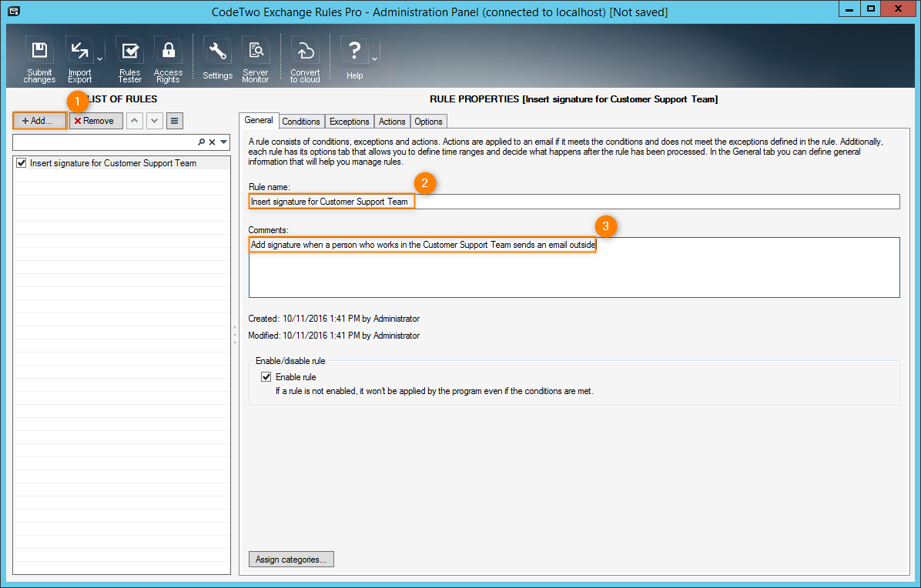Click the Convert to cloud icon
This screenshot has width=921, height=588.
(305, 61)
